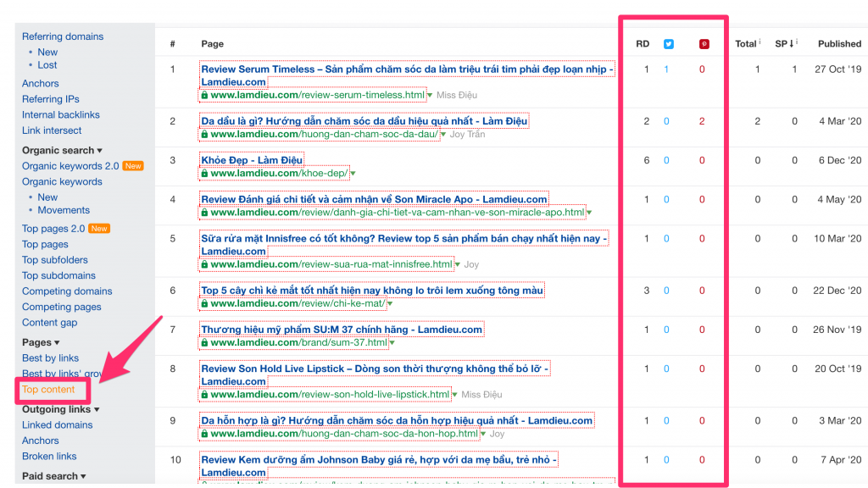Open dropdown arrow after huong-dan-cham-soc-da-dau URL
This screenshot has height=488, width=868.
(x=443, y=135)
